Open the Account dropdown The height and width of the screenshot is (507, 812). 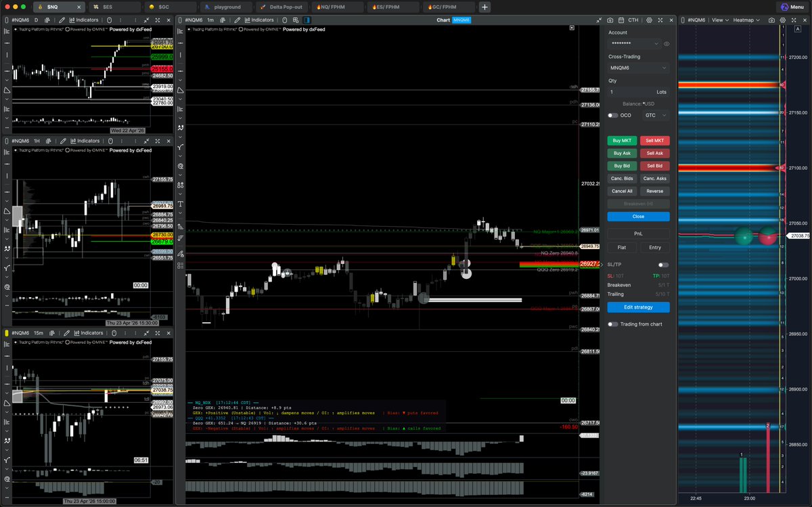tap(633, 43)
